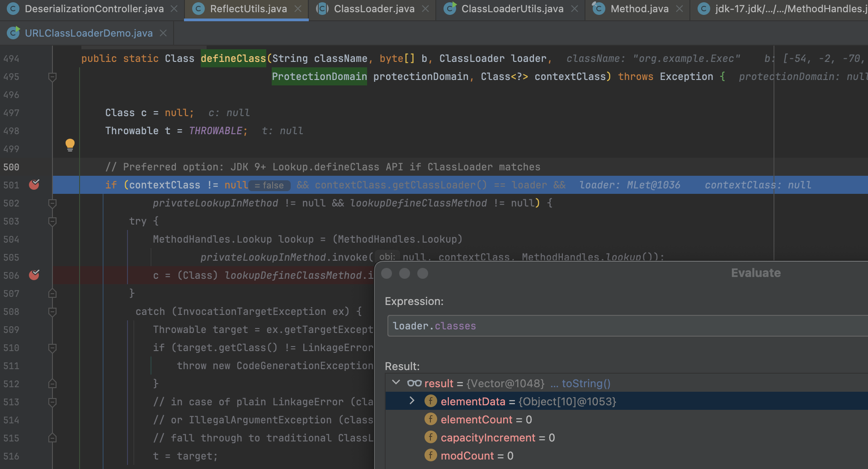Click the field icon beside modCount

[x=431, y=455]
